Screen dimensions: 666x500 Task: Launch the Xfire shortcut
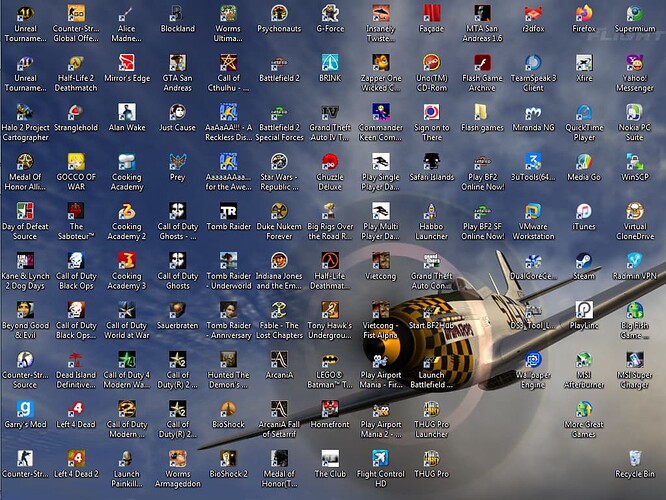tap(584, 69)
